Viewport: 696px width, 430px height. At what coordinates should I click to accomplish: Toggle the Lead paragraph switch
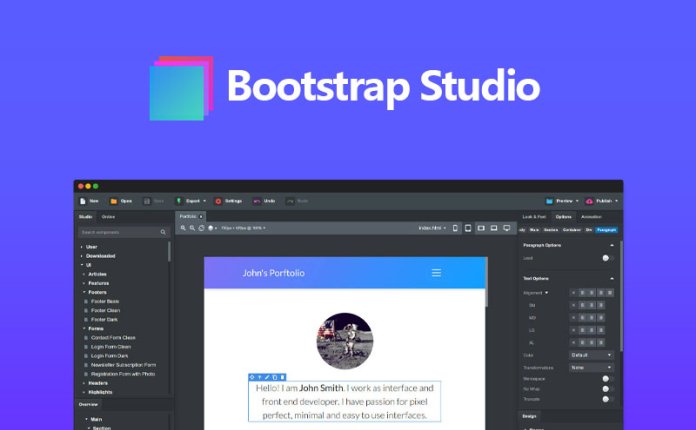click(607, 258)
